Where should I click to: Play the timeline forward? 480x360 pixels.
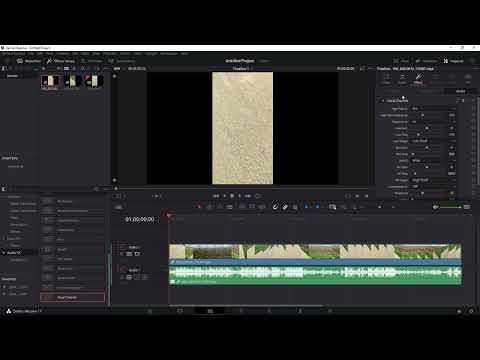pyautogui.click(x=239, y=196)
